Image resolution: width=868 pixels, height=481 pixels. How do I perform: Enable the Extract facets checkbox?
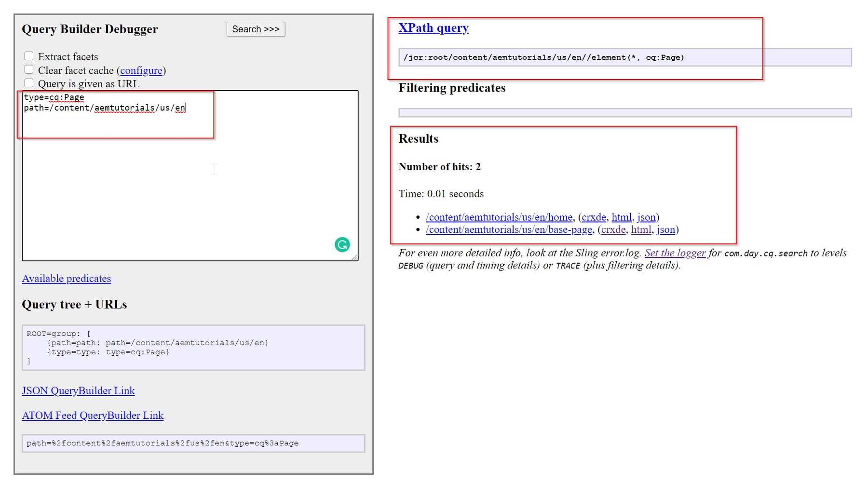pos(29,55)
